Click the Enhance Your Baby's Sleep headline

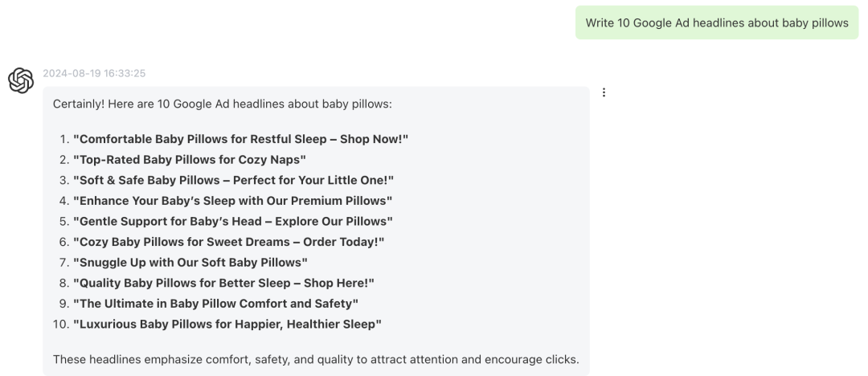pos(233,201)
